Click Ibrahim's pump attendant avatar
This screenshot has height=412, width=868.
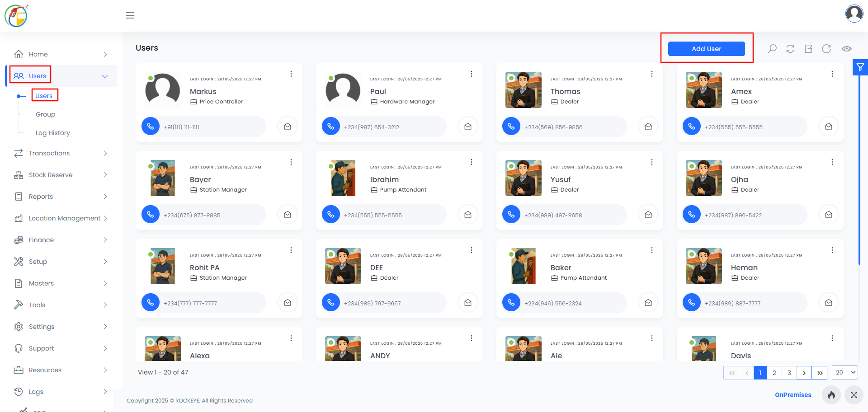pyautogui.click(x=343, y=178)
